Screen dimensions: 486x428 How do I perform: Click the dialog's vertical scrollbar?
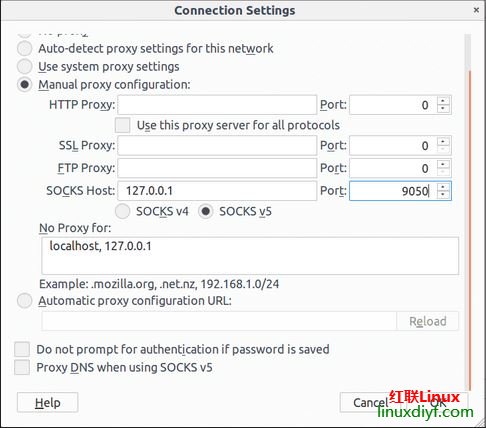pyautogui.click(x=469, y=213)
